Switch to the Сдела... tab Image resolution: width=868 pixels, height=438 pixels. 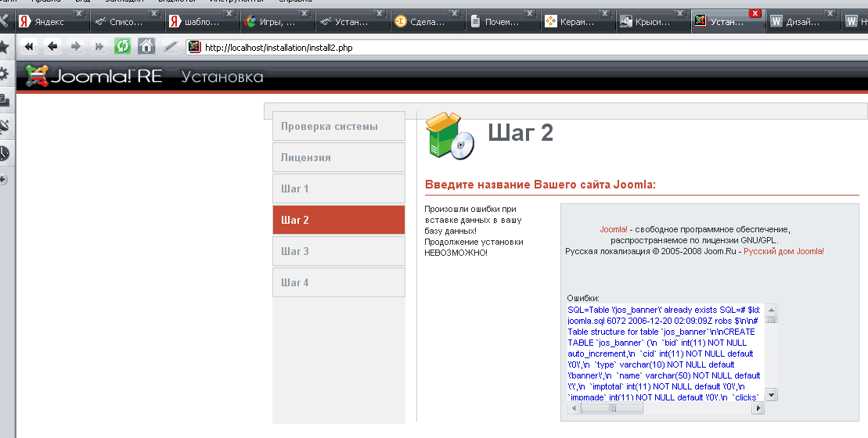[427, 22]
